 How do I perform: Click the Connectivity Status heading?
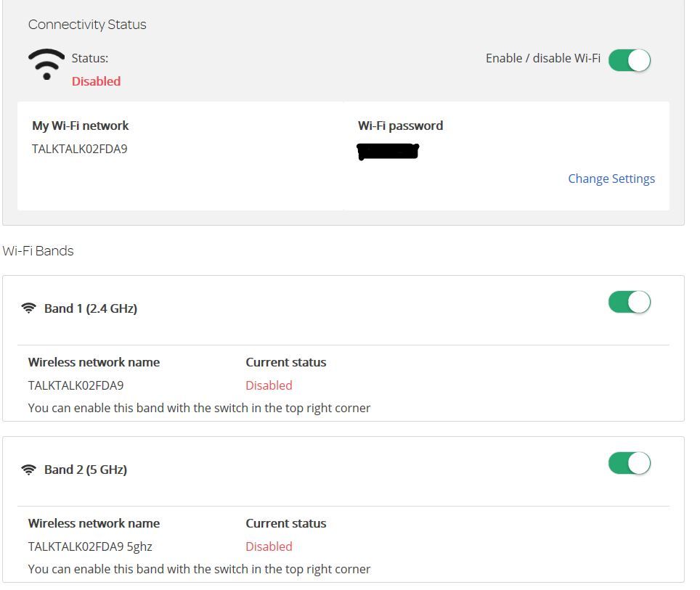(x=87, y=24)
